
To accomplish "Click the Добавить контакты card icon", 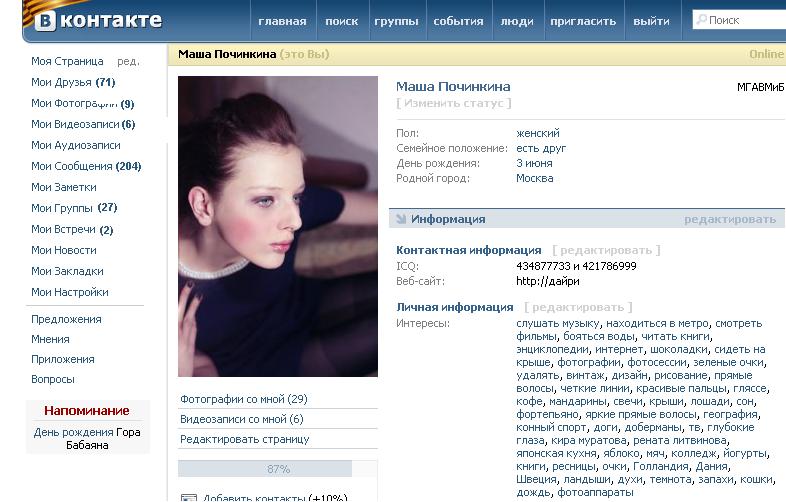I will 189,498.
